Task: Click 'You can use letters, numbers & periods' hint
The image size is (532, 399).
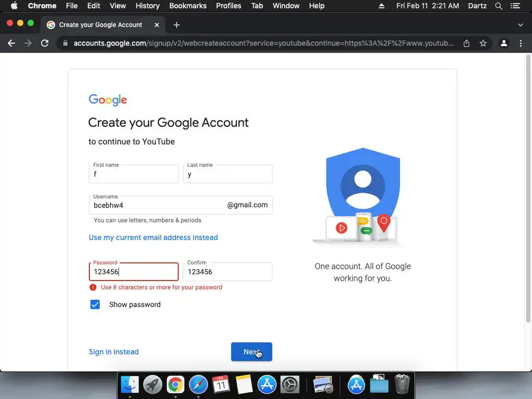Action: (147, 220)
